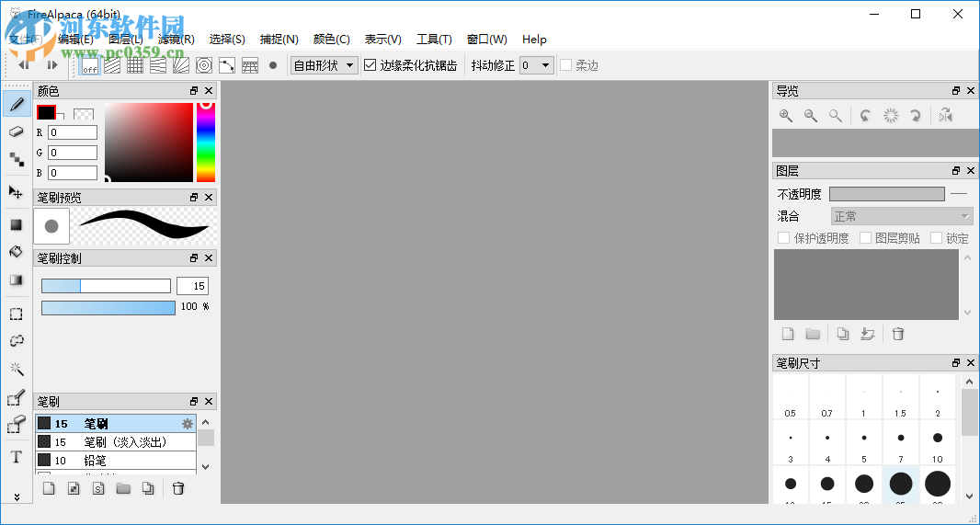Select the Bucket fill tool
980x525 pixels.
[17, 252]
